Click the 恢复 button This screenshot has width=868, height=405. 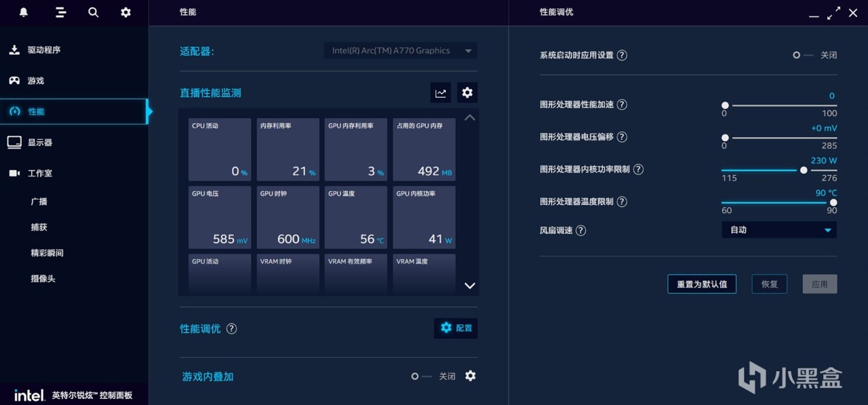770,284
